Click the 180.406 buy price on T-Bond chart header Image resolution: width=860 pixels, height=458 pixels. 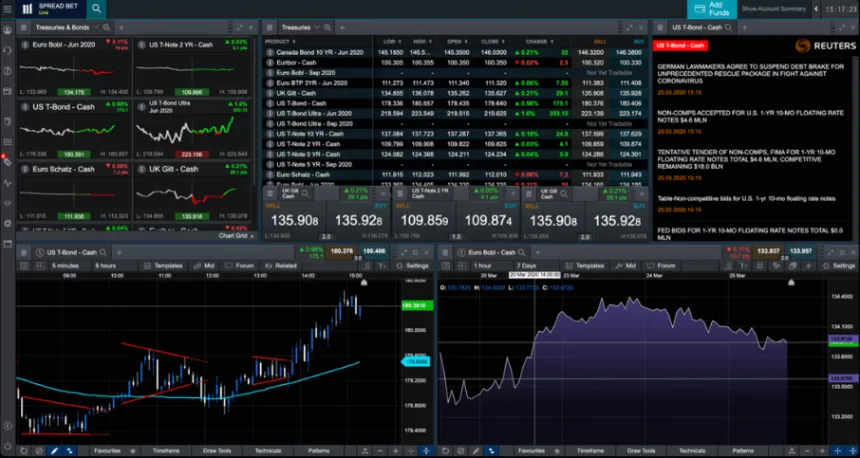click(374, 251)
